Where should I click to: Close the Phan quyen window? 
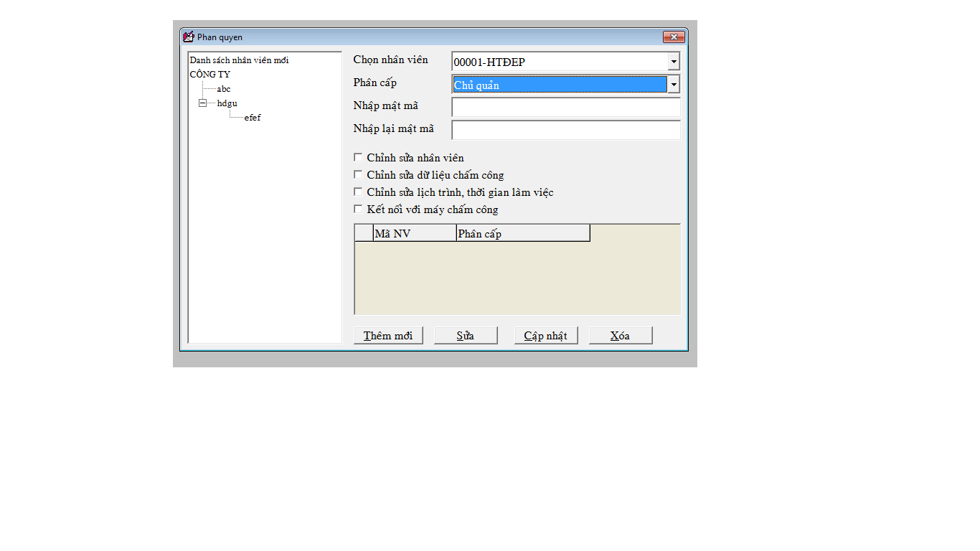[x=674, y=37]
